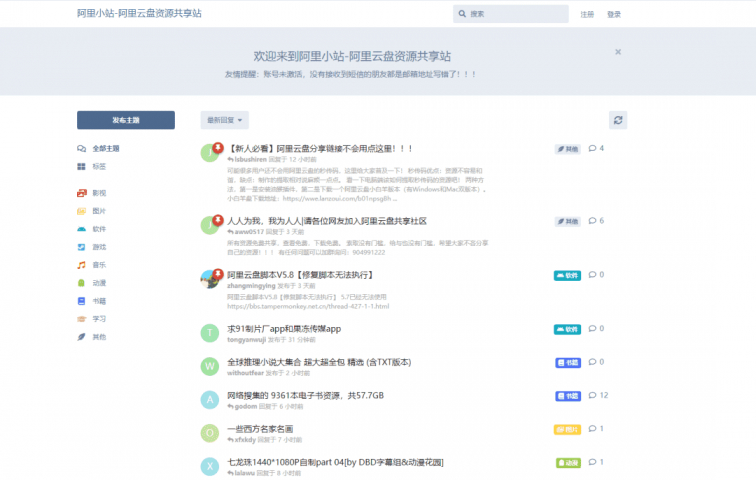Select the 其他 feather icon
The image size is (756, 480).
tap(81, 337)
